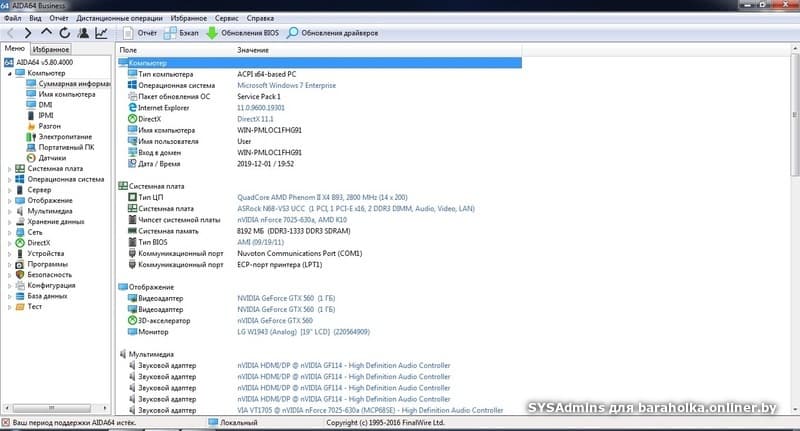
Task: Open nVIDIA nForce 7025-630a chipset link
Action: (292, 220)
